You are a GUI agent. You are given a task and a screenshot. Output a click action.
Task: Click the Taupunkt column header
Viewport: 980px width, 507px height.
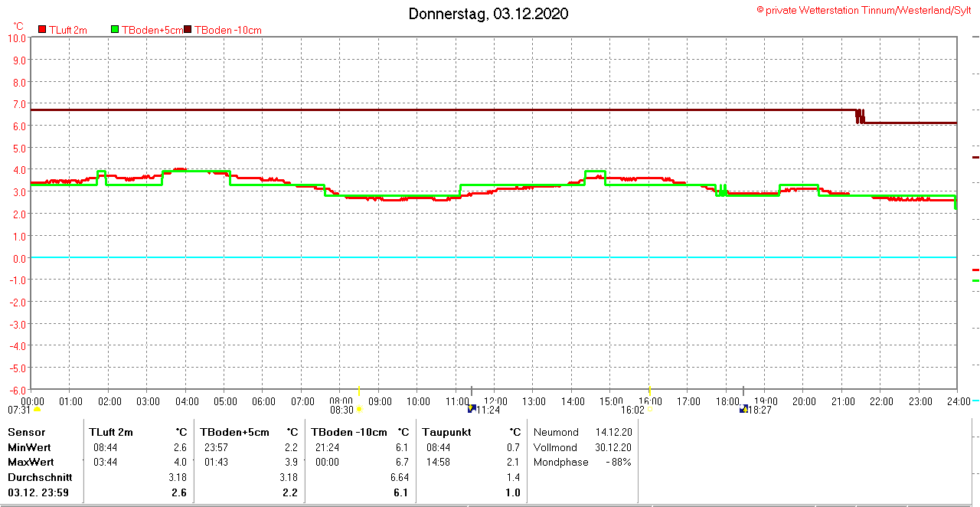click(446, 432)
